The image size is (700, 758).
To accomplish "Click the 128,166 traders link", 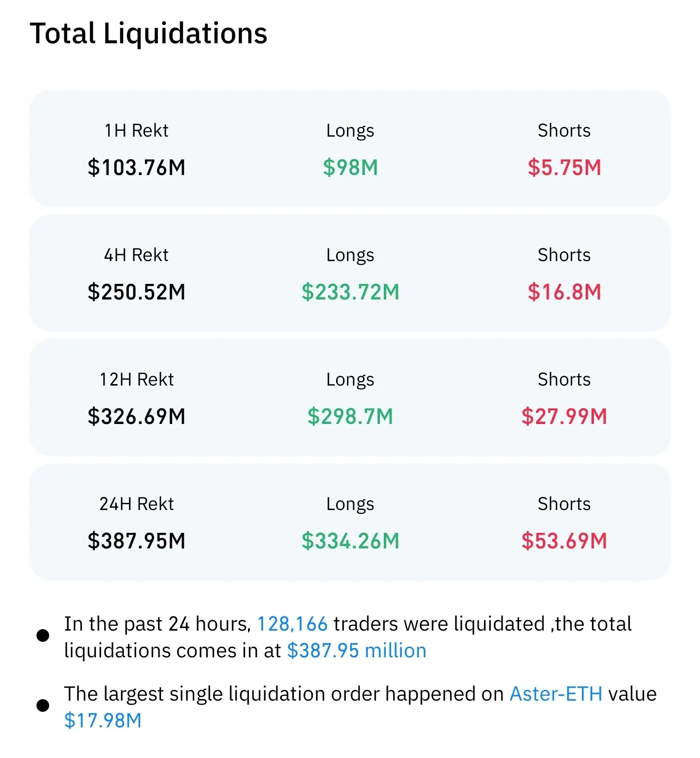I will pyautogui.click(x=292, y=624).
